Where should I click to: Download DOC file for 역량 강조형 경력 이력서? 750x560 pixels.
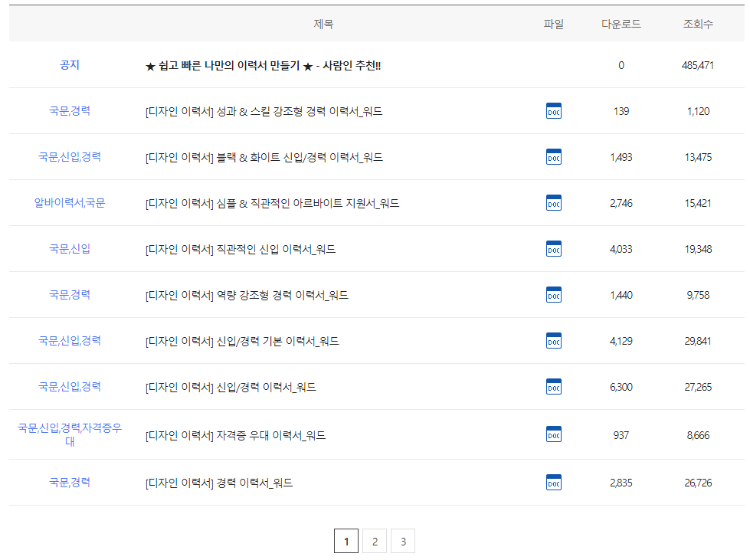point(553,295)
